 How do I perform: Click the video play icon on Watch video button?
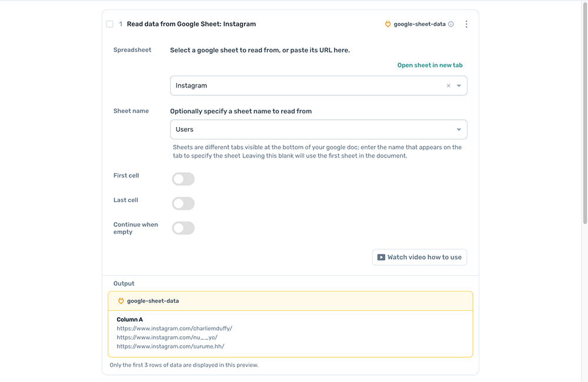pyautogui.click(x=380, y=257)
